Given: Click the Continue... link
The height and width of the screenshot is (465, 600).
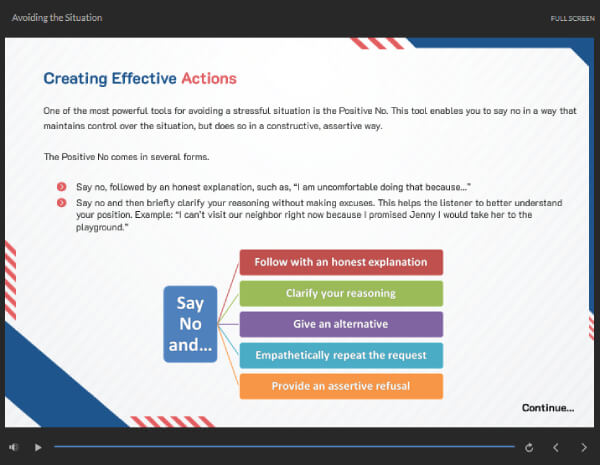Looking at the screenshot, I should coord(548,407).
